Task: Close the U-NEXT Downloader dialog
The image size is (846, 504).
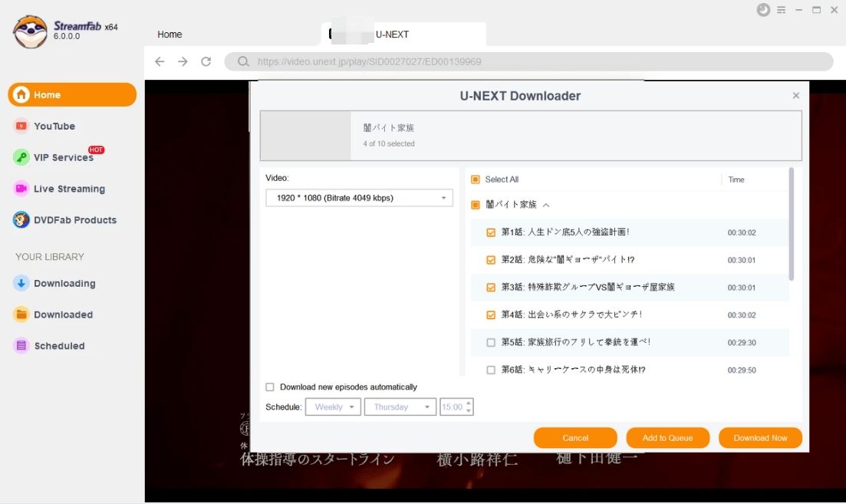Action: 796,96
